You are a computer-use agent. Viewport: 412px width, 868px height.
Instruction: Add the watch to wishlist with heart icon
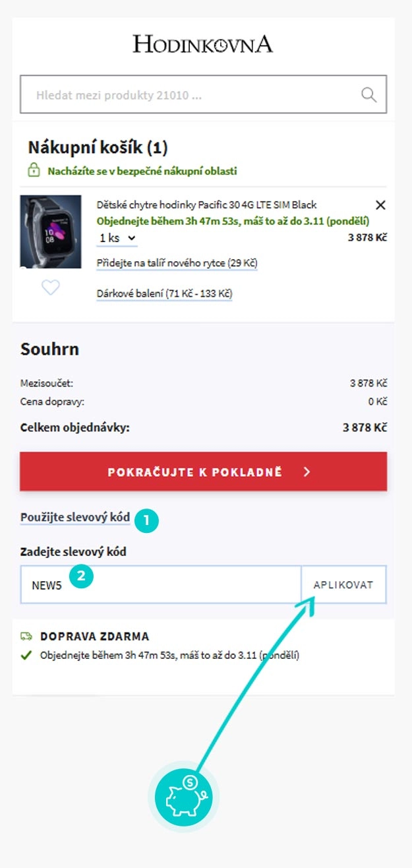(x=51, y=288)
